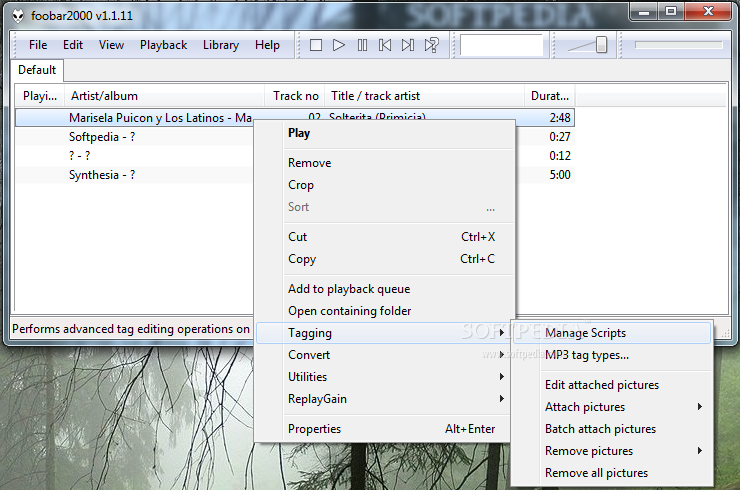Select Batch attach pictures
740x490 pixels.
click(612, 429)
